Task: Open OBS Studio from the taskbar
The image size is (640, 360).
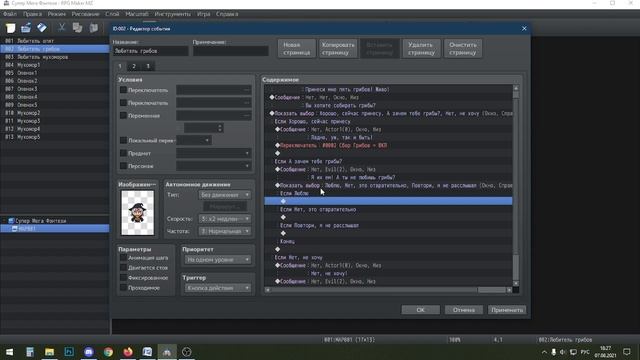Action: pyautogui.click(x=187, y=352)
